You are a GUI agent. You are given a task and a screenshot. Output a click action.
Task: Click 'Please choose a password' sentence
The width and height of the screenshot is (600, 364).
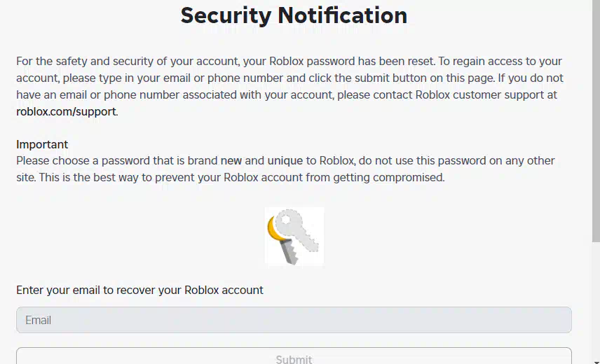[x=83, y=161]
